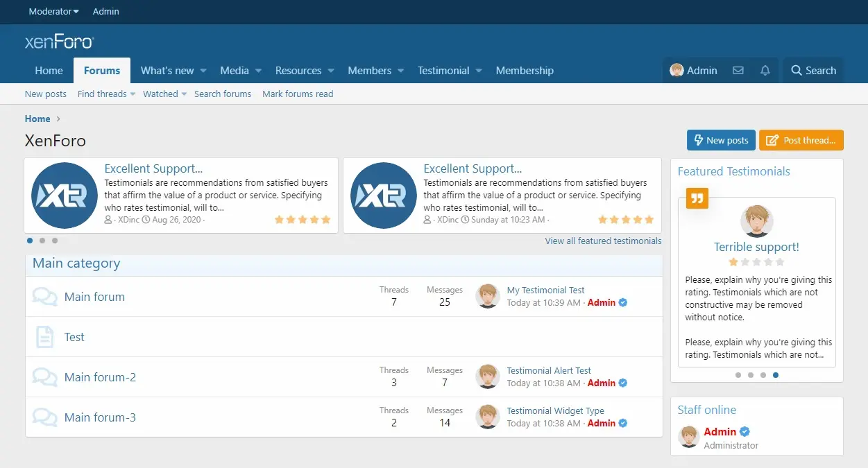Click the Main forum-3 speech-bubble icon
This screenshot has height=468, width=868.
click(x=45, y=417)
